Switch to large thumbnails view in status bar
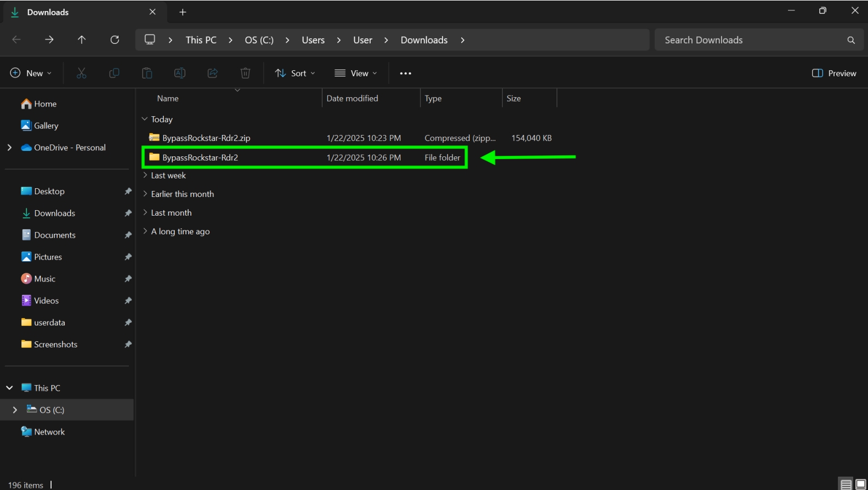The width and height of the screenshot is (868, 490). pyautogui.click(x=861, y=485)
